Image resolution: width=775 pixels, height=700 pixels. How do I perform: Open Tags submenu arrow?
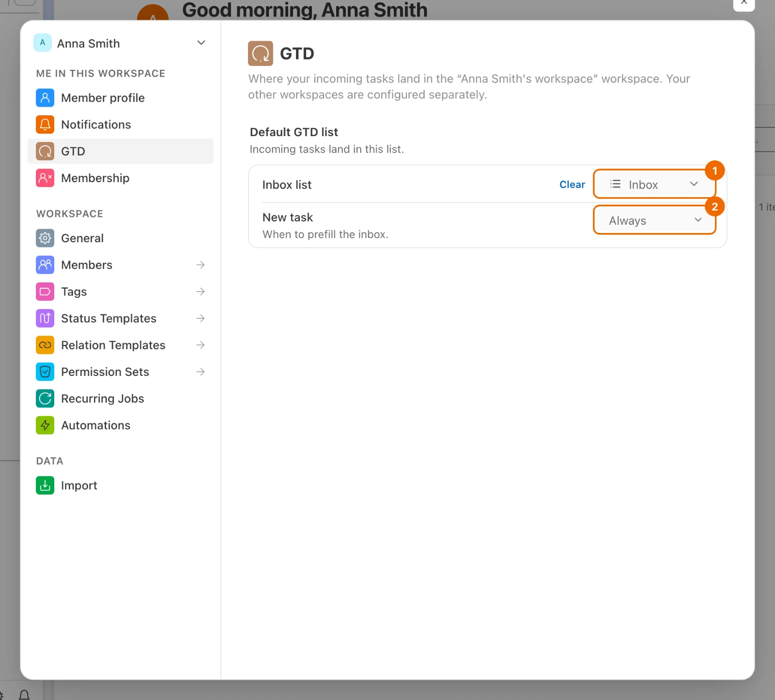pos(201,292)
